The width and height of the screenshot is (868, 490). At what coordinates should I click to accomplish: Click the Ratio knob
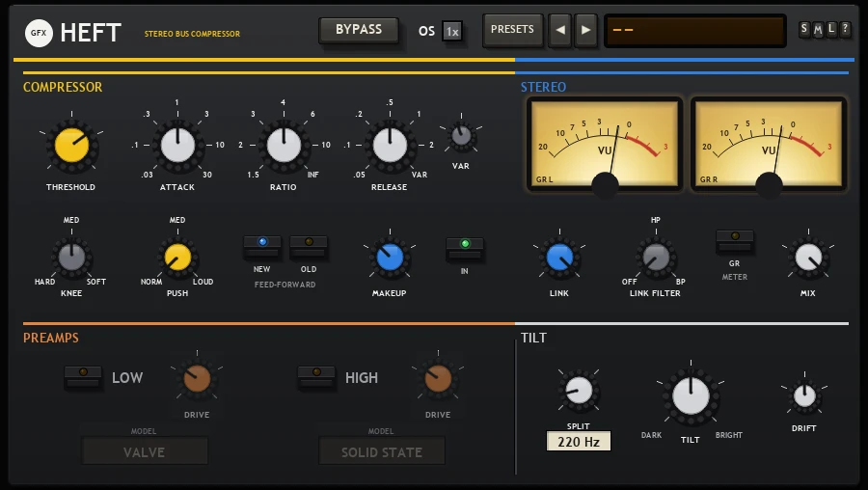pyautogui.click(x=284, y=146)
